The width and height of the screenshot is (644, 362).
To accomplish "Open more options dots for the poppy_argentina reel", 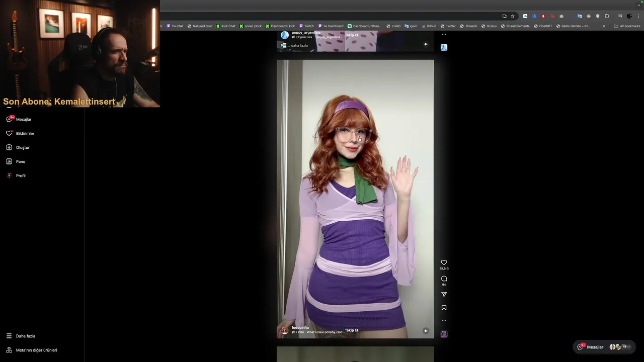I will [x=444, y=34].
